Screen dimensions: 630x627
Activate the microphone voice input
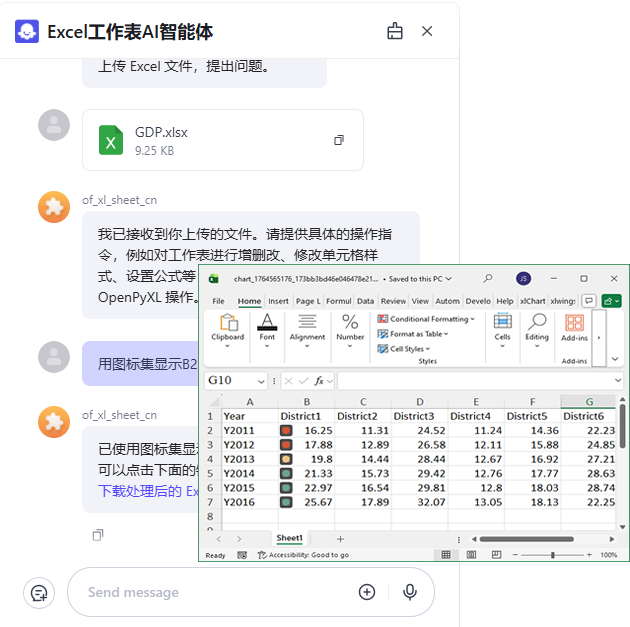point(409,592)
